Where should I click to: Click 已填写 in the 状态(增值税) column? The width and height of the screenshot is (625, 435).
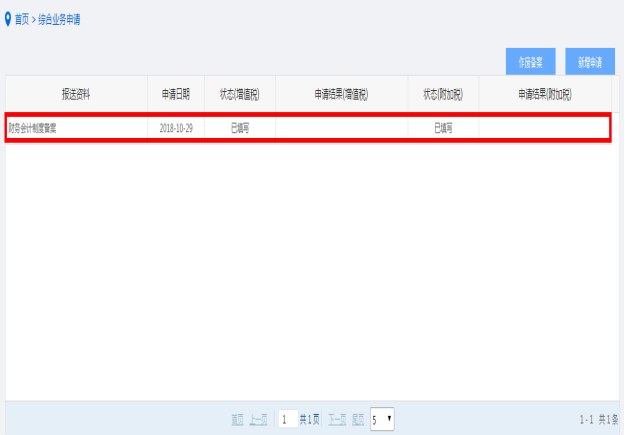[240, 128]
